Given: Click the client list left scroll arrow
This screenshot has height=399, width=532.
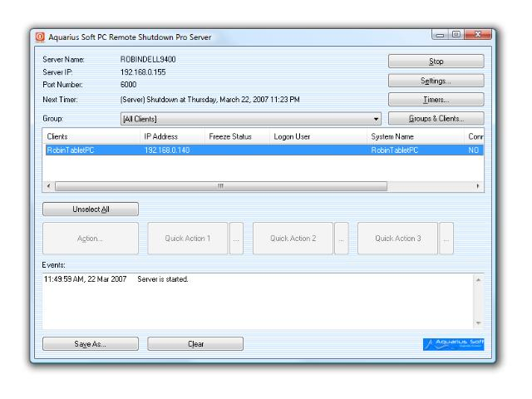Looking at the screenshot, I should pyautogui.click(x=48, y=186).
